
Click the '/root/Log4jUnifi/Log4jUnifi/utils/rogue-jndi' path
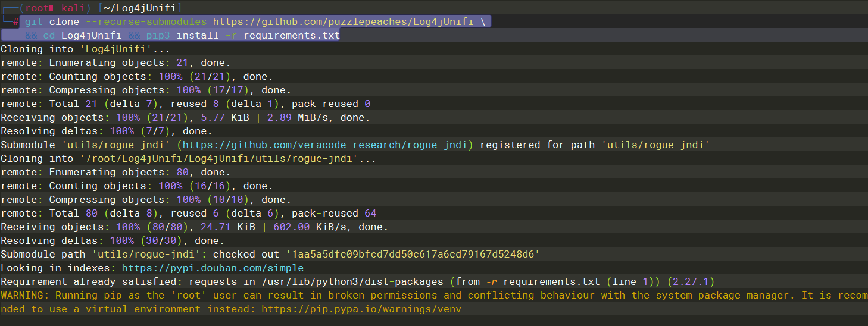218,159
